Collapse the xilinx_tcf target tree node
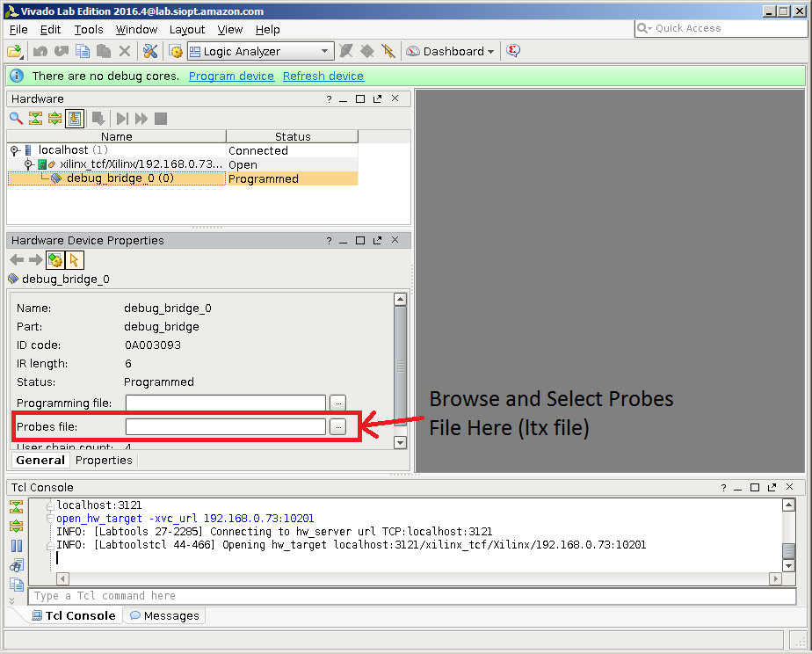 coord(28,164)
